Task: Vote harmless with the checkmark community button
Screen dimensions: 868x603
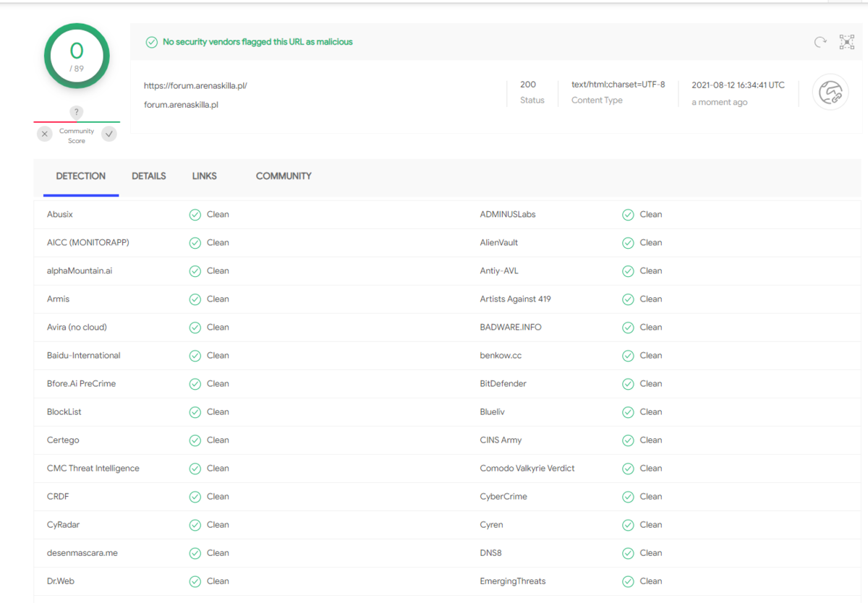Action: [109, 134]
